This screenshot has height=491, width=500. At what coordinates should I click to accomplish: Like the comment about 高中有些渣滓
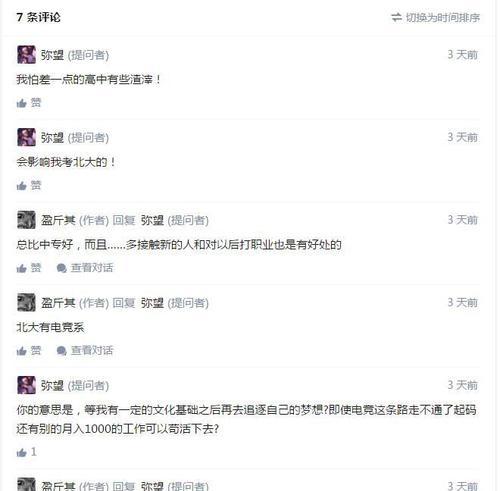29,103
